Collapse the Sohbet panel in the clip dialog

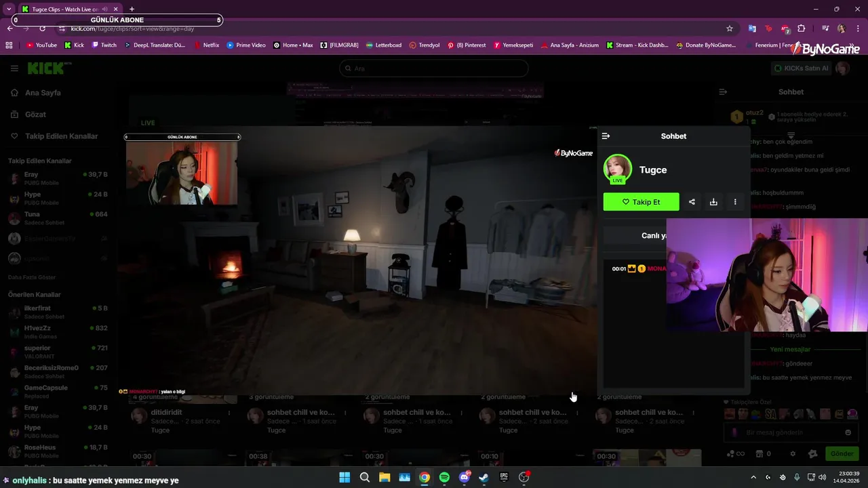[606, 136]
